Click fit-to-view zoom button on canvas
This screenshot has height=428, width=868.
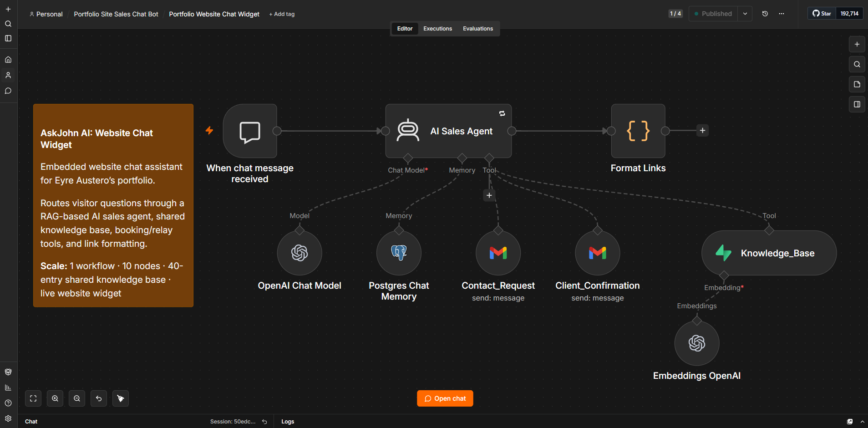[33, 398]
